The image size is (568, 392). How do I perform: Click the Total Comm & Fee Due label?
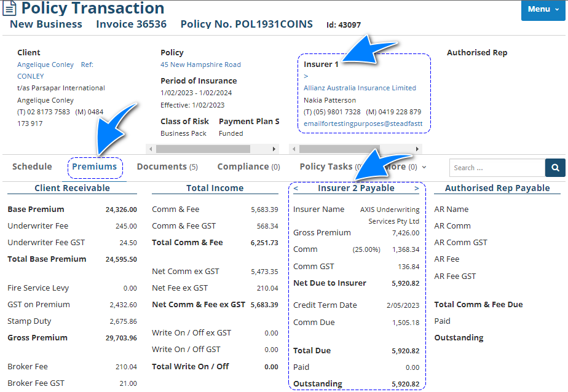[x=478, y=305]
